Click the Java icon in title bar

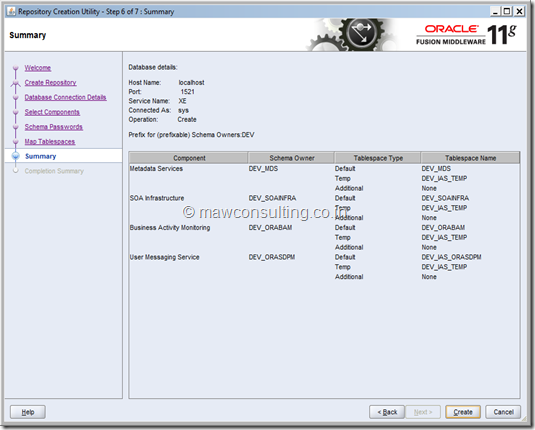click(x=11, y=12)
